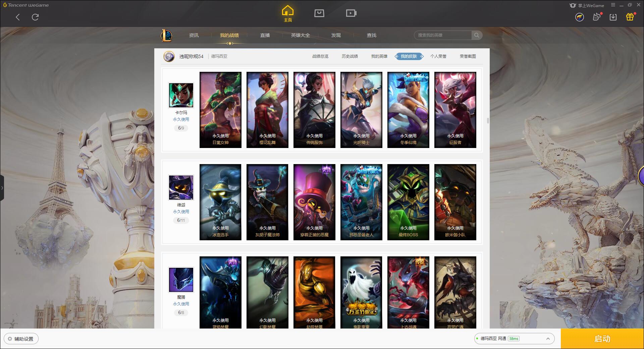This screenshot has height=349, width=644.
Task: Switch to the 资讯 tab
Action: (x=194, y=35)
